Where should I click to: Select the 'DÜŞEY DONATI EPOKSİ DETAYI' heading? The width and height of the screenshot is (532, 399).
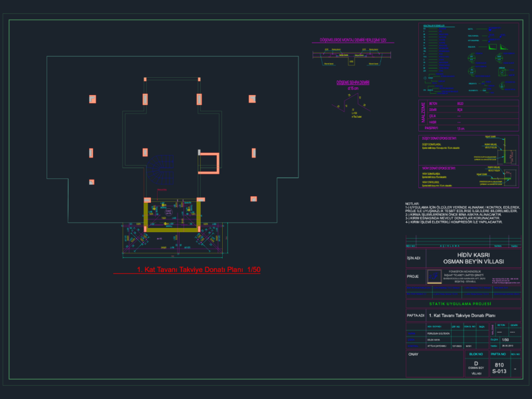pyautogui.click(x=439, y=138)
